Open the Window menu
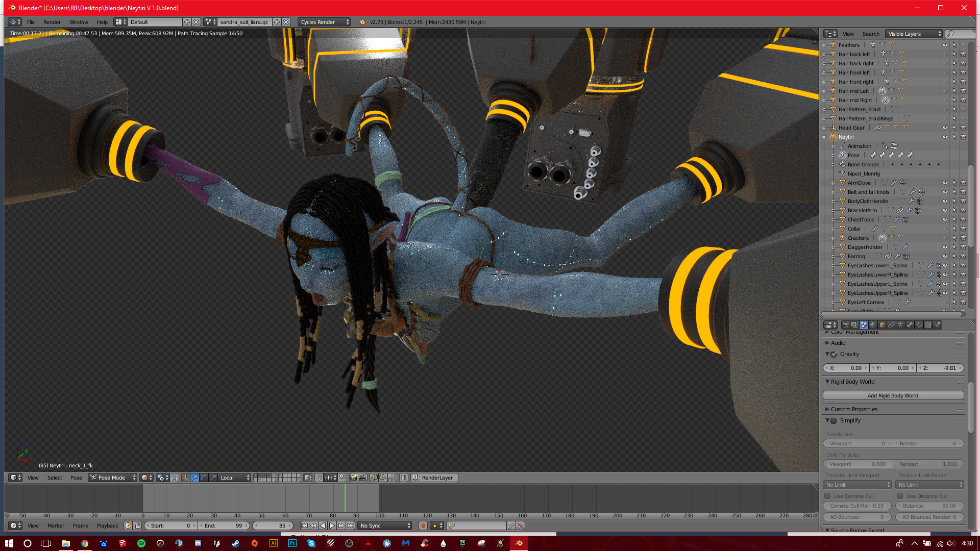Screen dimensions: 980x551 click(x=79, y=22)
